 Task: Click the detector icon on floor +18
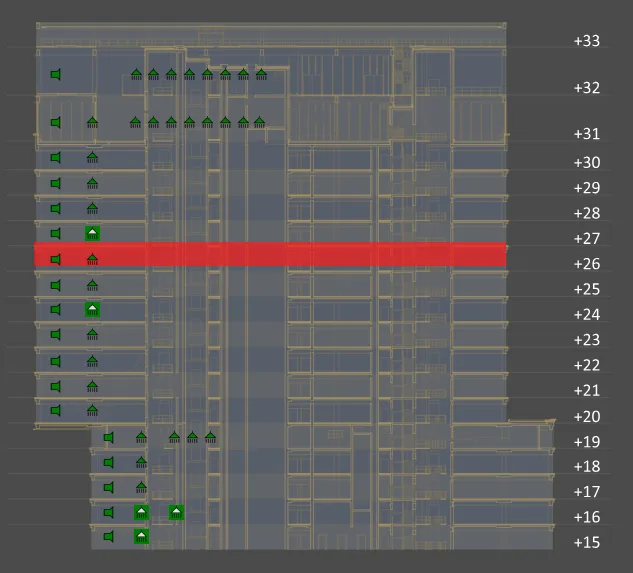(x=141, y=462)
